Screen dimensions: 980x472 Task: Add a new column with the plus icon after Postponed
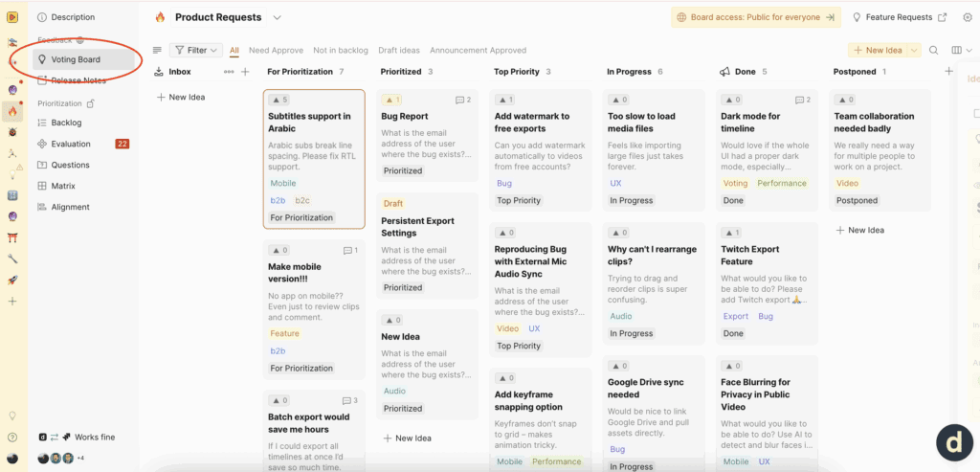click(x=948, y=72)
